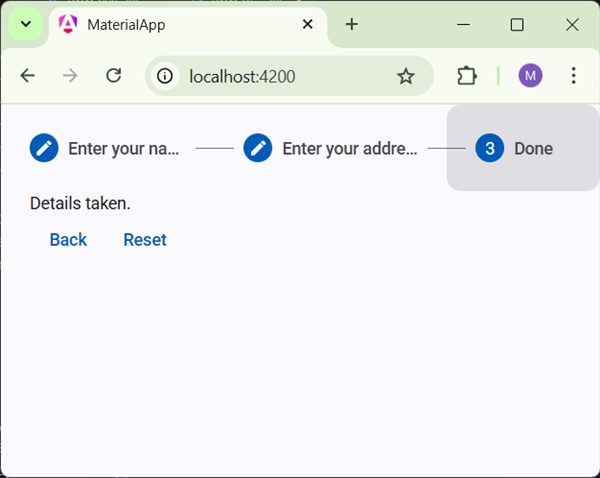The width and height of the screenshot is (600, 478).
Task: Open the profile avatar M
Action: pyautogui.click(x=530, y=76)
